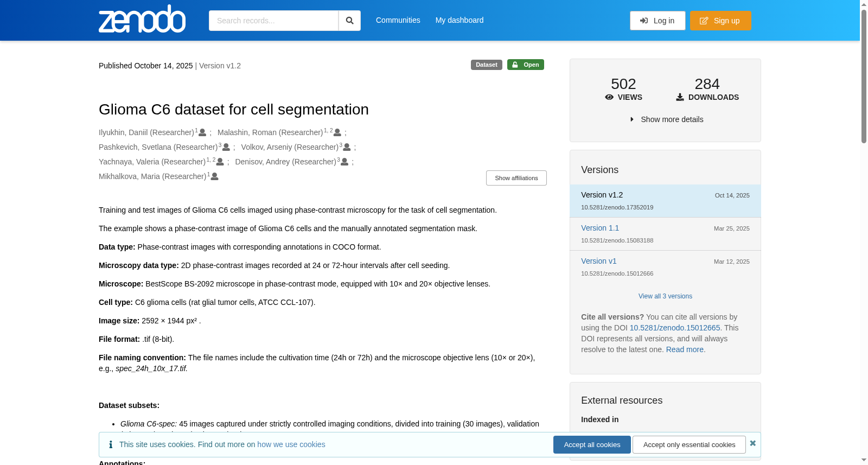Image resolution: width=868 pixels, height=465 pixels.
Task: Open DOI 10.5281/zenodo.15012665 link
Action: coord(675,328)
